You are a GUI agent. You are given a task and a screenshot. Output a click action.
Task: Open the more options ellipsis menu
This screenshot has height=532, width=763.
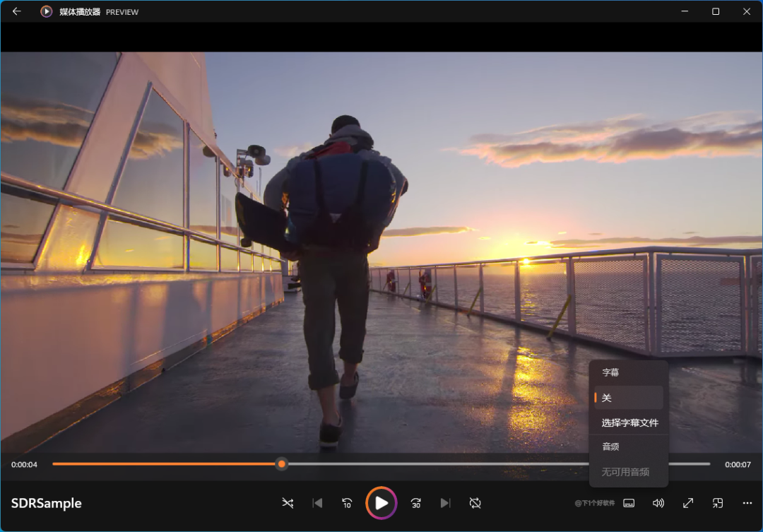coord(747,503)
